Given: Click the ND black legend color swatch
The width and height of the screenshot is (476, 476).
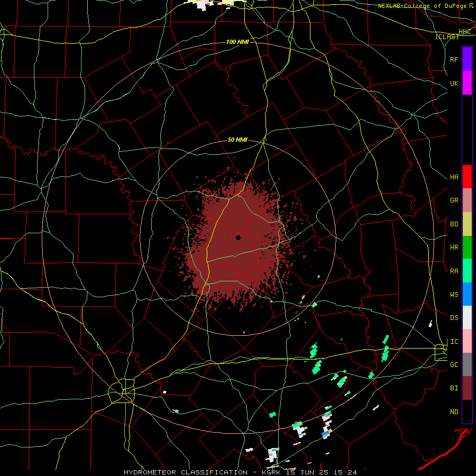Looking at the screenshot, I should click(467, 411).
